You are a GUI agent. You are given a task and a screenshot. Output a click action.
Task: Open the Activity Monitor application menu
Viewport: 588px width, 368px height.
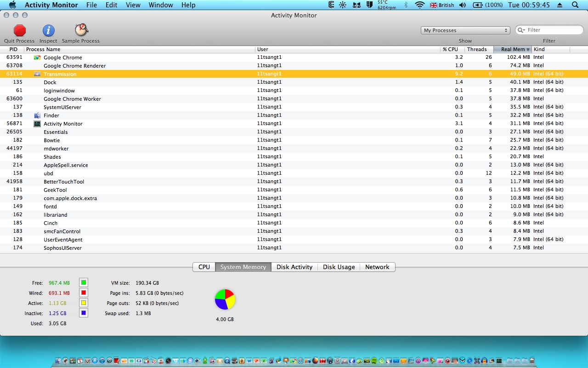pyautogui.click(x=51, y=5)
